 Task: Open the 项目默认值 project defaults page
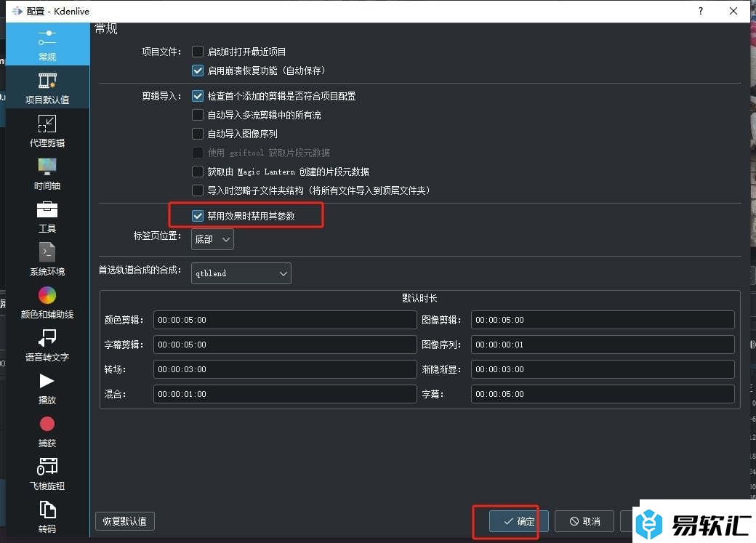pos(47,87)
